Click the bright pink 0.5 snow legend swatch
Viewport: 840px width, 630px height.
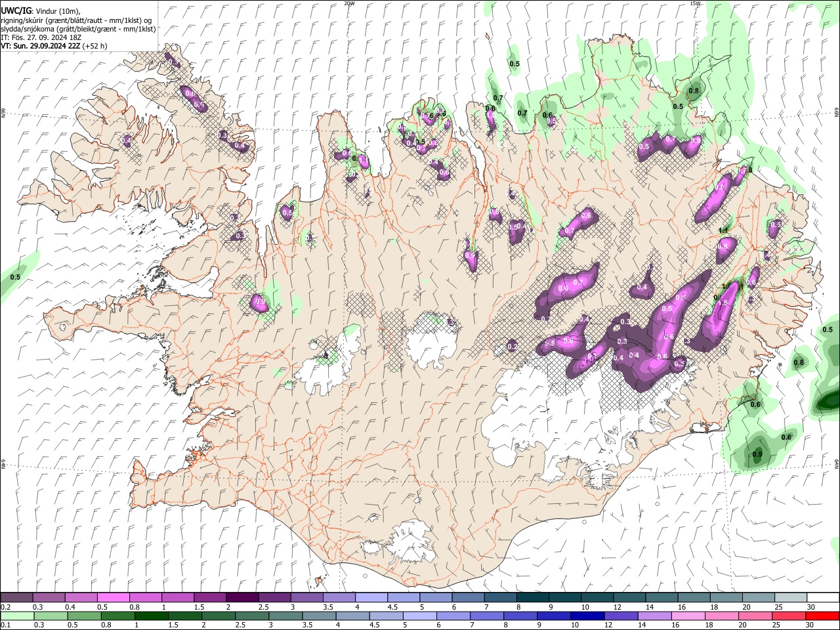coord(114,598)
